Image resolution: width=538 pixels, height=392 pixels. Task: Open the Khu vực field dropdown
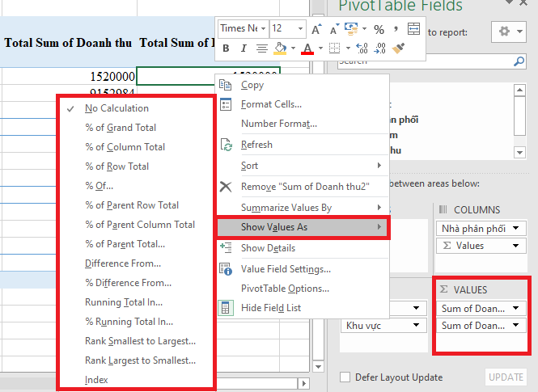click(x=417, y=326)
